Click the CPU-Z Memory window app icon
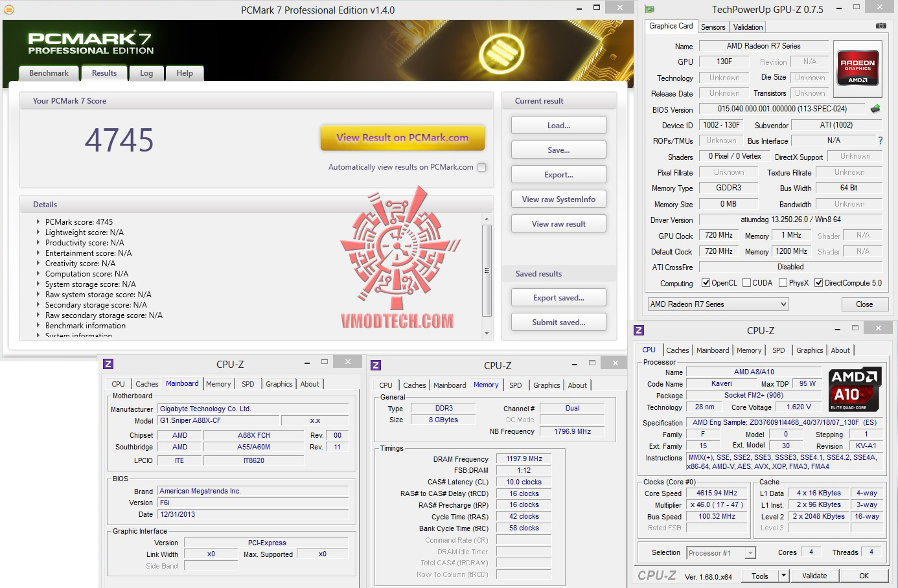The height and width of the screenshot is (588, 898). [376, 365]
